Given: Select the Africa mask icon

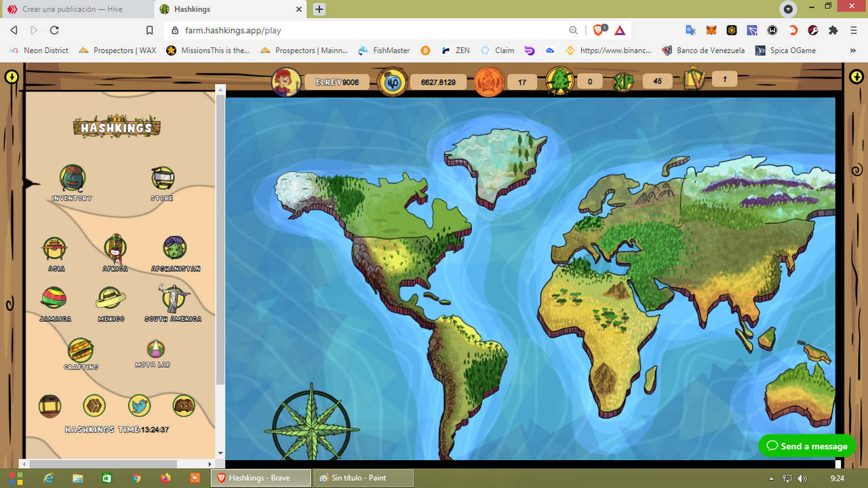Looking at the screenshot, I should (115, 249).
